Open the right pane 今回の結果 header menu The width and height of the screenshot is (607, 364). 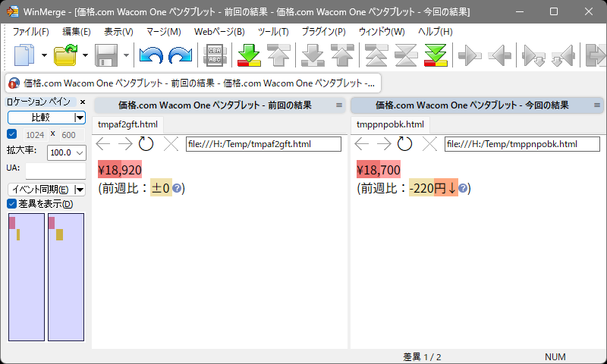pyautogui.click(x=597, y=105)
